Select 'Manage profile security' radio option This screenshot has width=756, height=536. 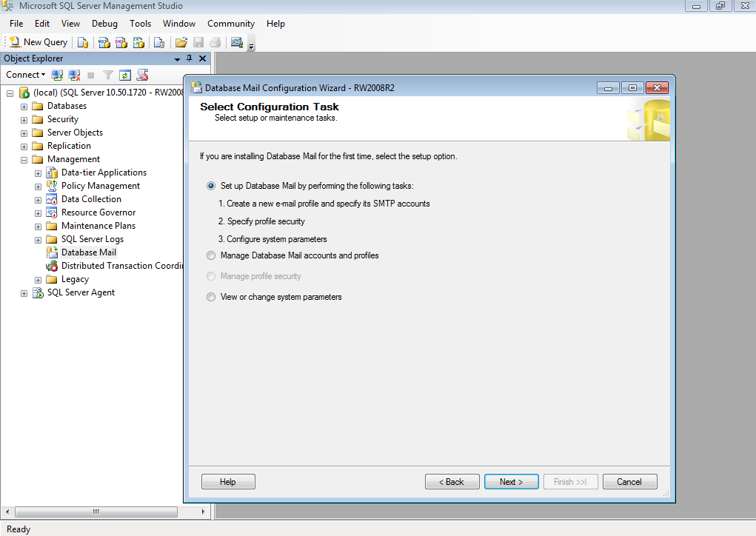pyautogui.click(x=211, y=276)
